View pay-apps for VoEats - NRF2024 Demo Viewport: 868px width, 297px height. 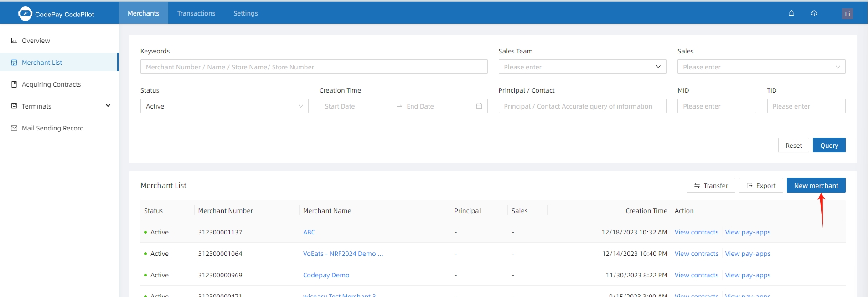748,254
